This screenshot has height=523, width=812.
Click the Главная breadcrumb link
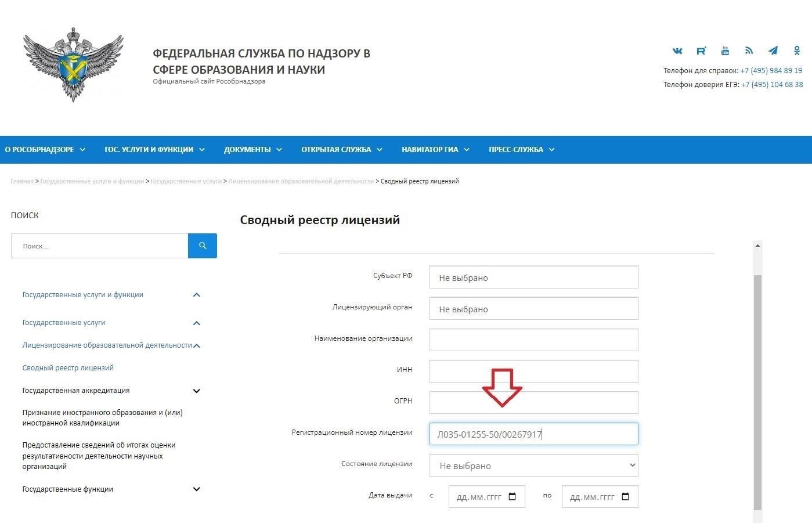22,181
